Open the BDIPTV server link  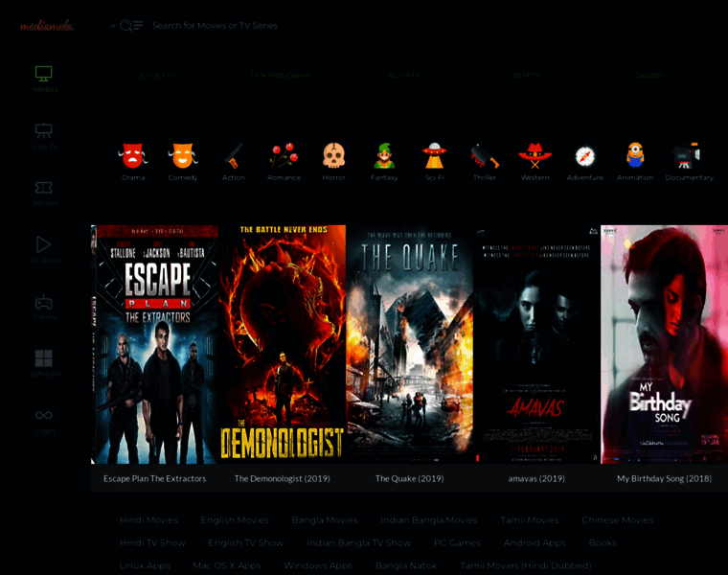click(527, 75)
